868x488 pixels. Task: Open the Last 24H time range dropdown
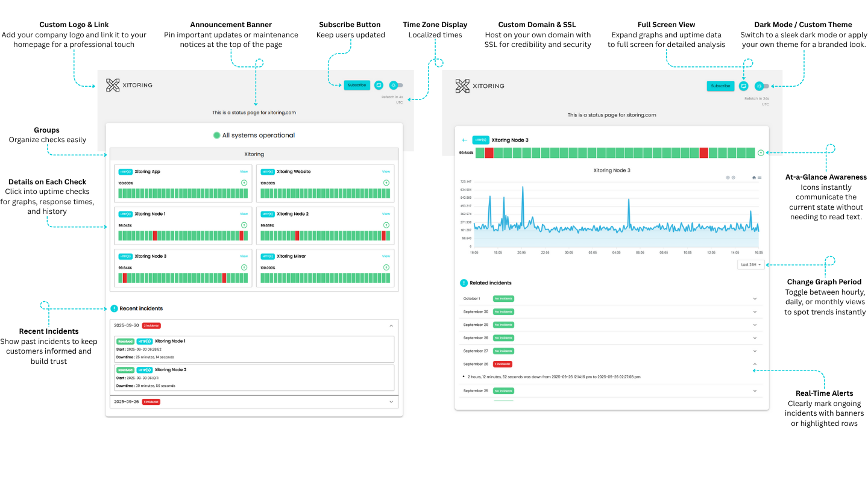(x=750, y=264)
